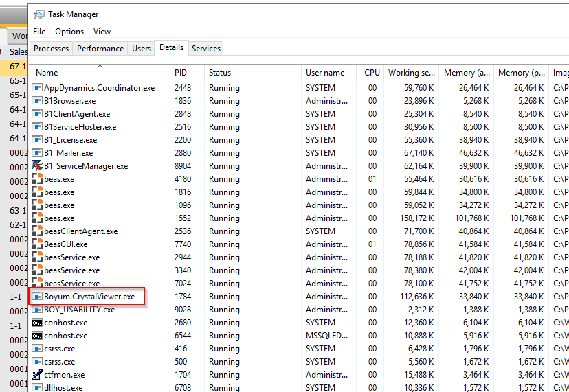Click the BOY_USABILITY.exe process icon
This screenshot has height=392, width=569.
(x=37, y=310)
